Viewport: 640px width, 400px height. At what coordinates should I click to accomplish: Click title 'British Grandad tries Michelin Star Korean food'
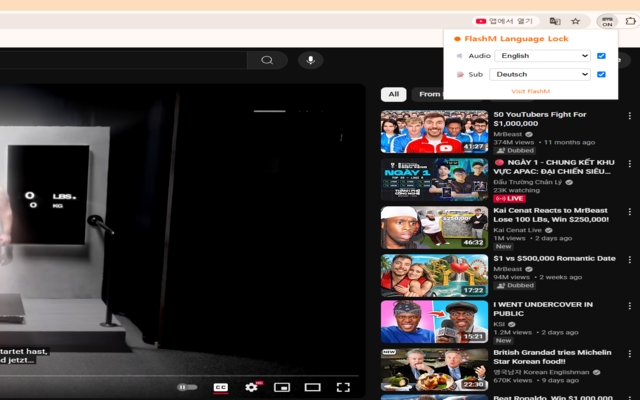(x=552, y=357)
